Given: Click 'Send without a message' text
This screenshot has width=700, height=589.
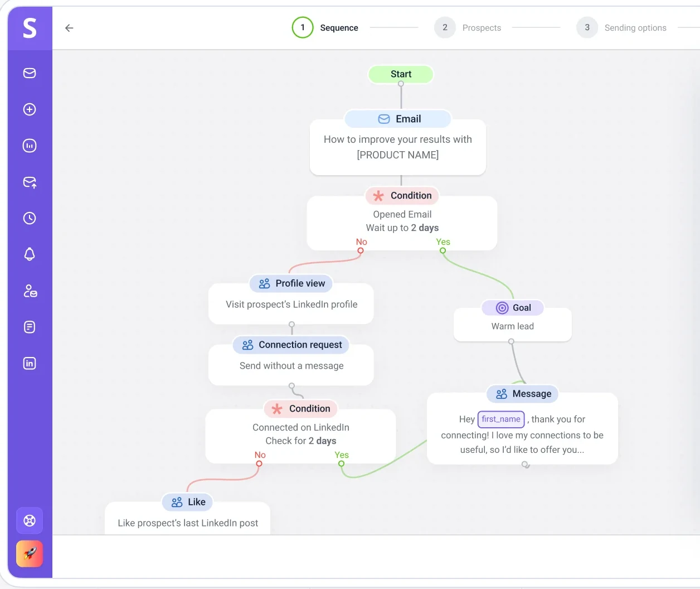Looking at the screenshot, I should (x=291, y=366).
